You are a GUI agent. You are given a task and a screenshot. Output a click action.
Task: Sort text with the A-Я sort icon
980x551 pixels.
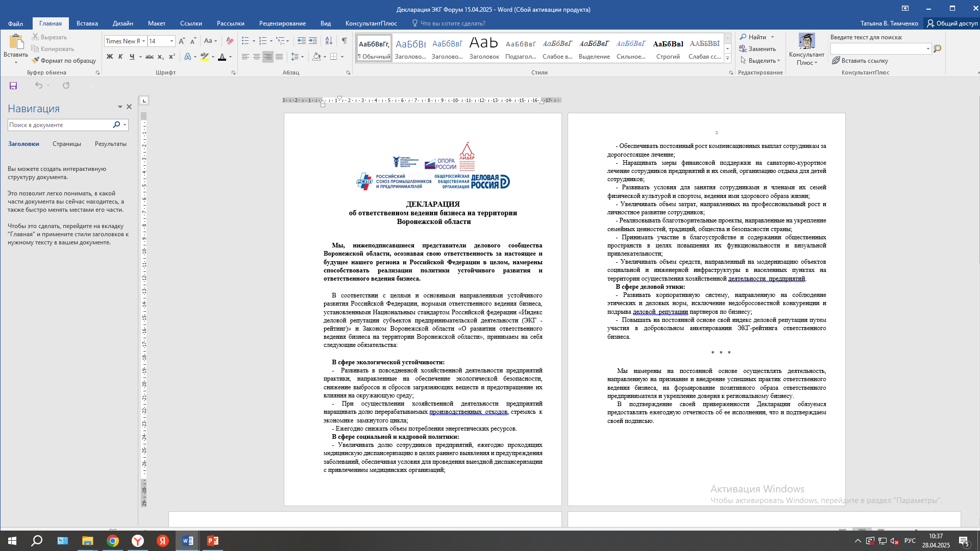[329, 41]
